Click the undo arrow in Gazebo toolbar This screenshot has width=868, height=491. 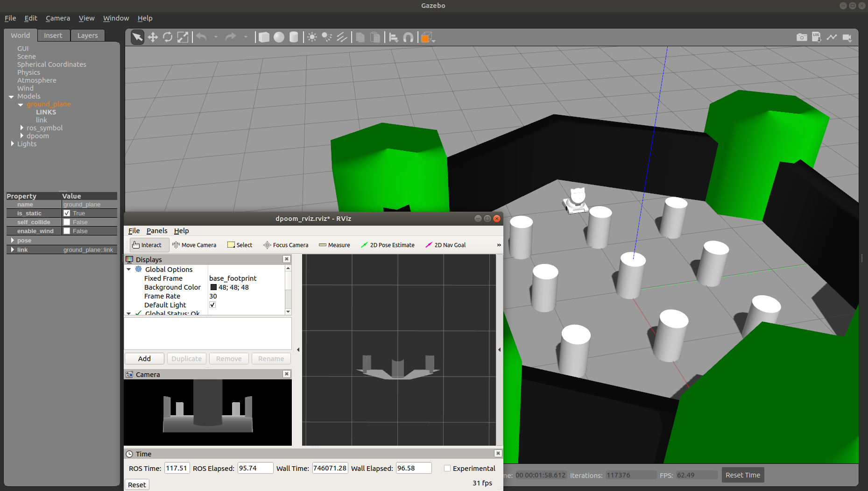[201, 37]
